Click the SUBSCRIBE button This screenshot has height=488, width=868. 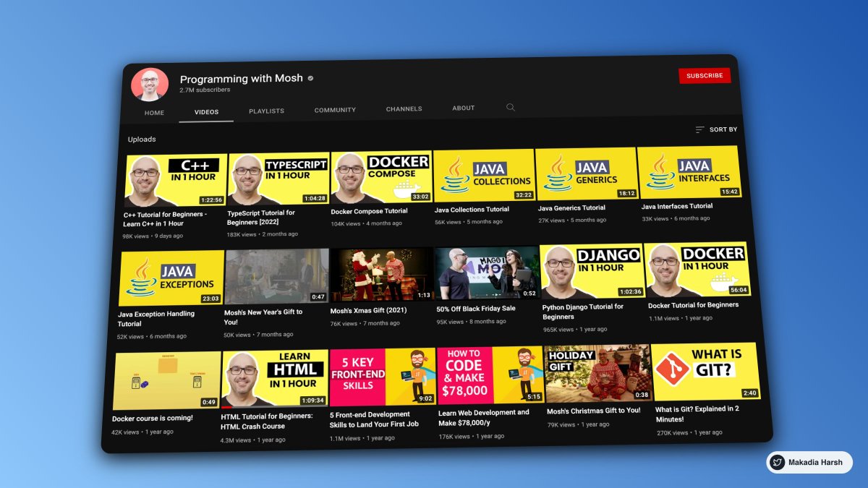[705, 75]
